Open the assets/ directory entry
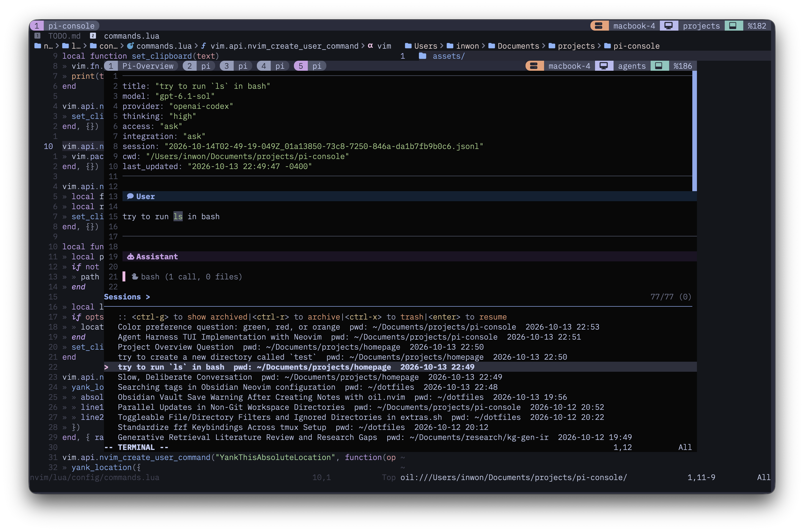 click(x=448, y=56)
